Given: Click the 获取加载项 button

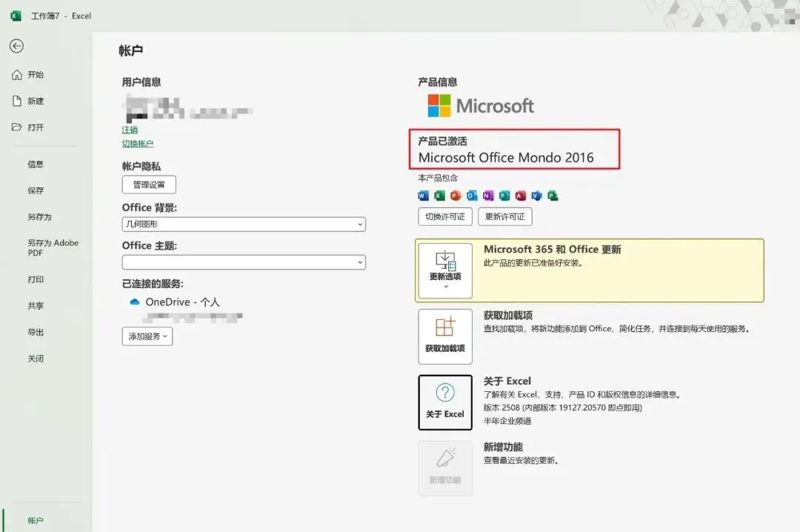Looking at the screenshot, I should click(x=445, y=336).
